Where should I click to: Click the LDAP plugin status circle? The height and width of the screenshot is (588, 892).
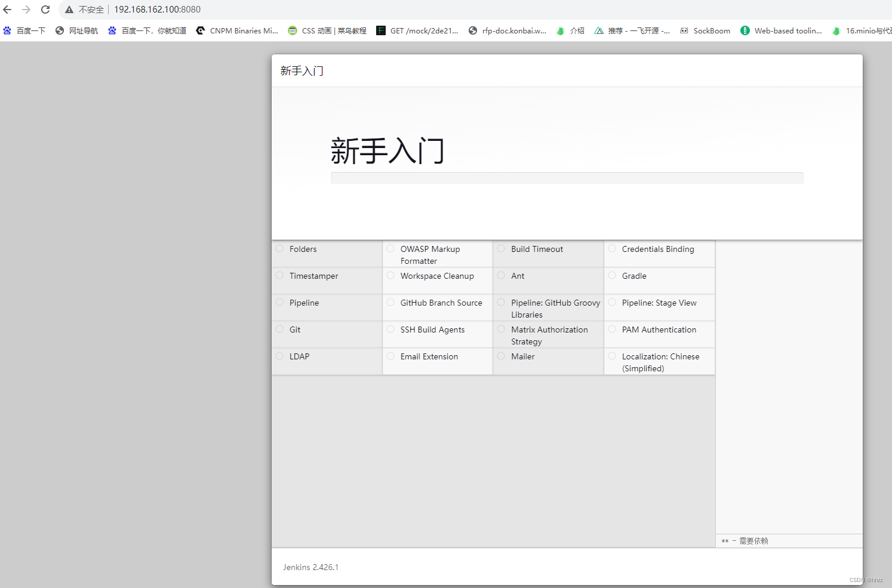pyautogui.click(x=279, y=356)
